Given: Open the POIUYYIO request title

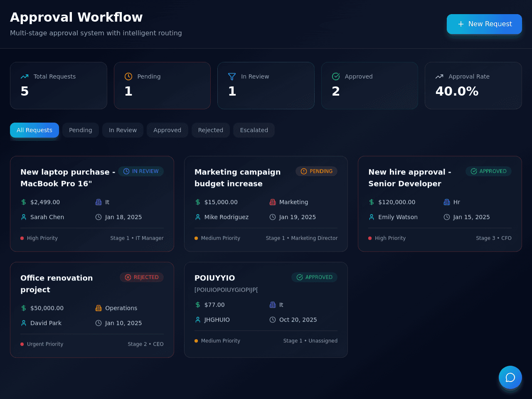Looking at the screenshot, I should pyautogui.click(x=215, y=278).
